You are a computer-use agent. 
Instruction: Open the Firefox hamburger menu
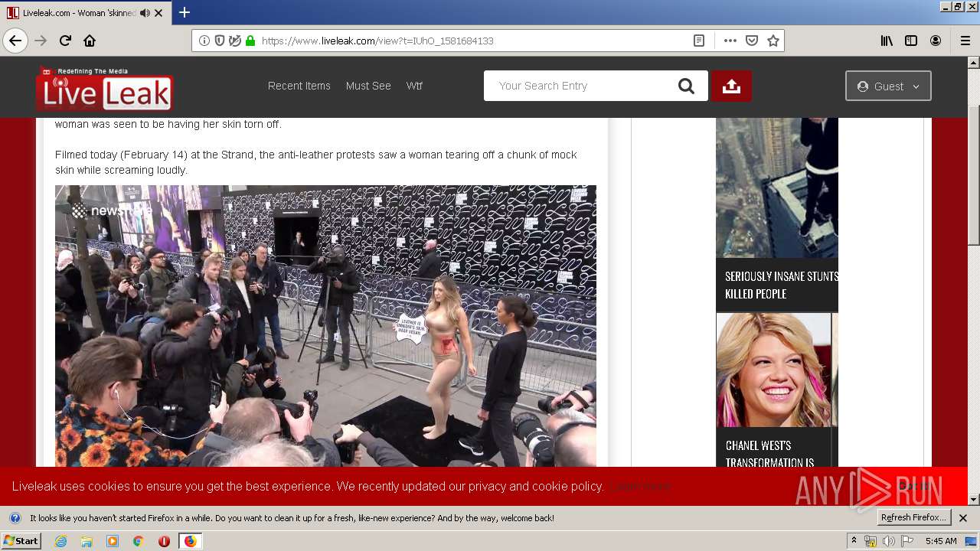[965, 41]
